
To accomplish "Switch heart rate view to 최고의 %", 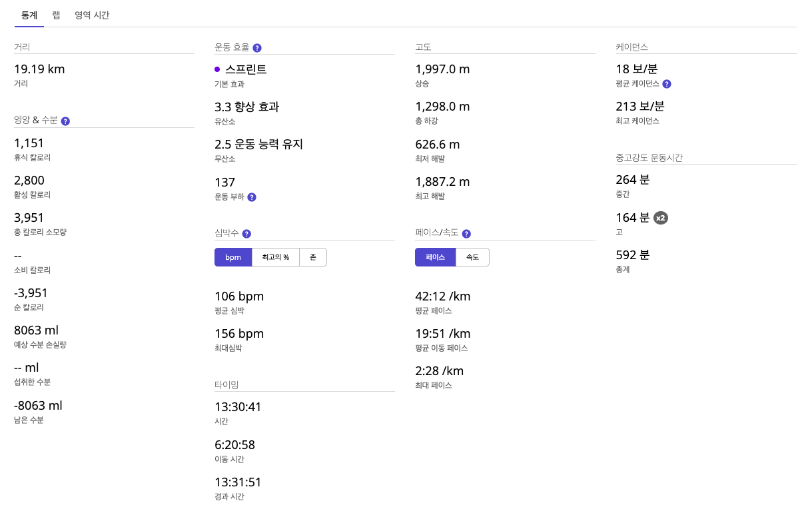I will click(x=276, y=256).
